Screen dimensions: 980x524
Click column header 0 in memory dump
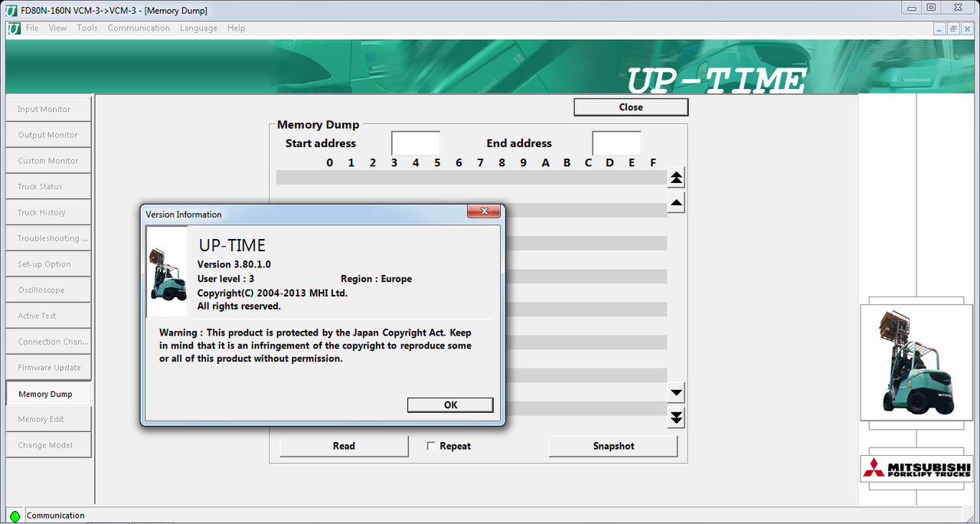point(330,162)
